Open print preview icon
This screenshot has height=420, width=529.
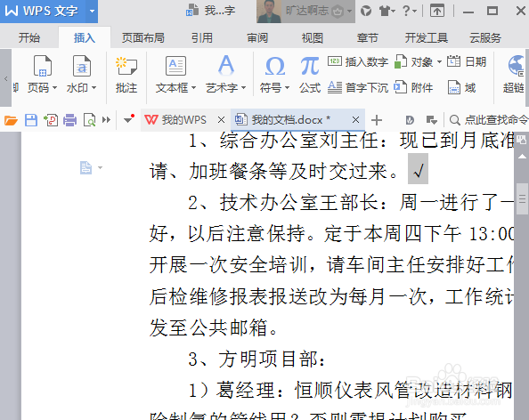89,120
